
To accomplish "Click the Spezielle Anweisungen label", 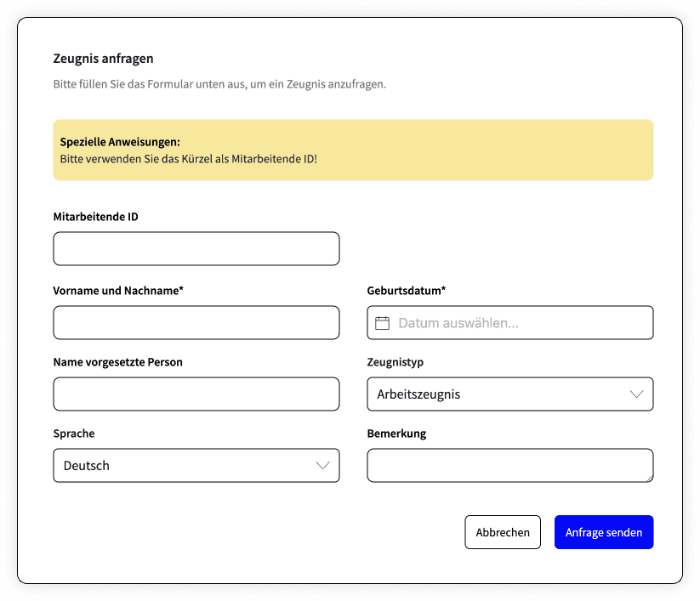I will (x=120, y=142).
